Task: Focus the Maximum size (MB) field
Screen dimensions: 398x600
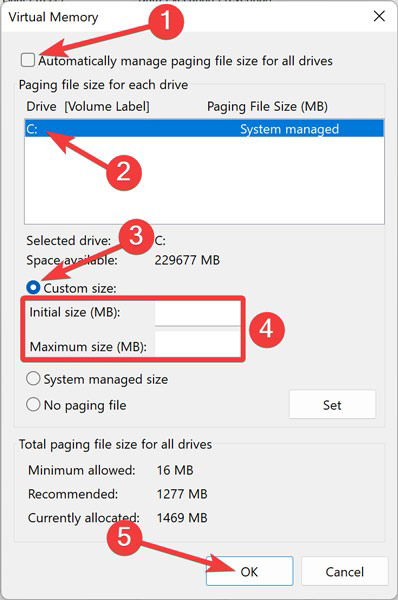Action: (197, 344)
